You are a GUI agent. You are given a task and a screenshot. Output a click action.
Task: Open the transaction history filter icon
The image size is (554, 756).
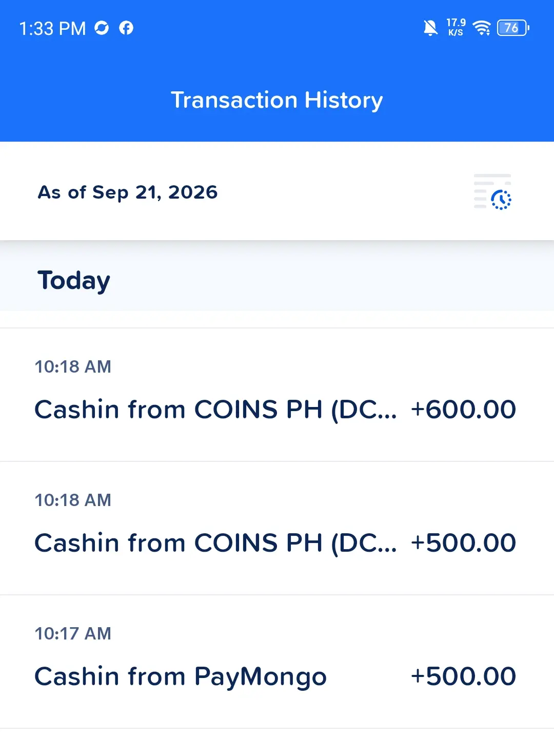coord(492,192)
